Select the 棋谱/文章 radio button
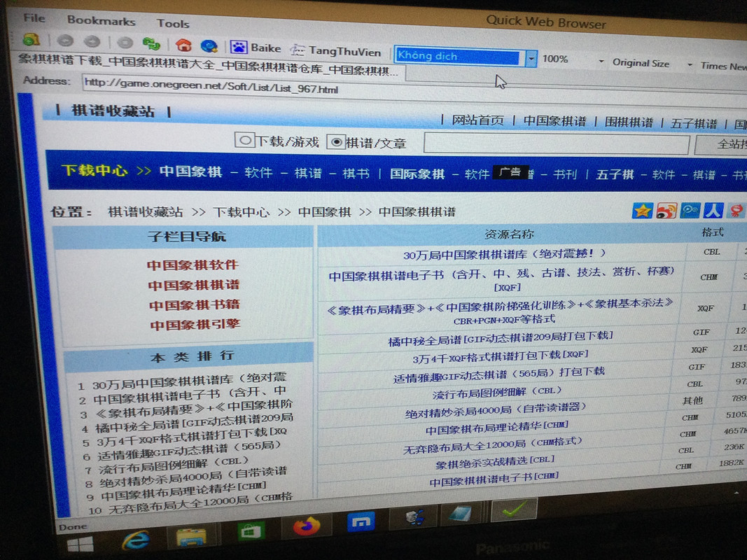Viewport: 747px width, 560px height. coord(336,142)
